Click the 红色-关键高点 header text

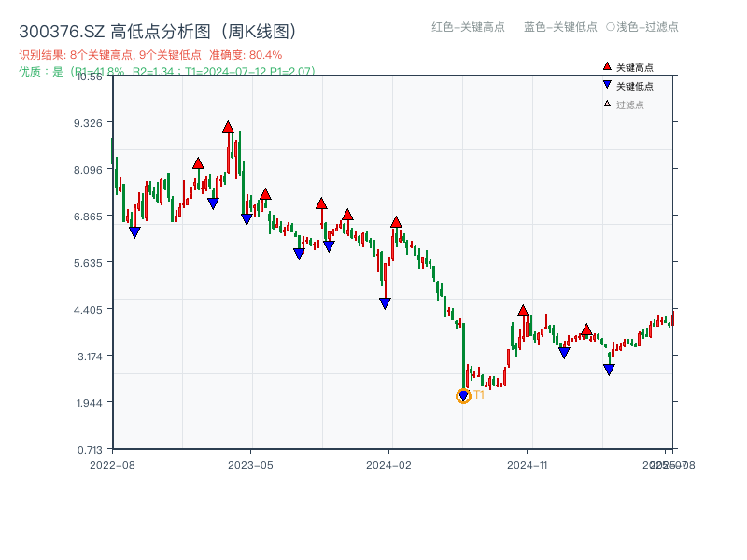[x=469, y=27]
